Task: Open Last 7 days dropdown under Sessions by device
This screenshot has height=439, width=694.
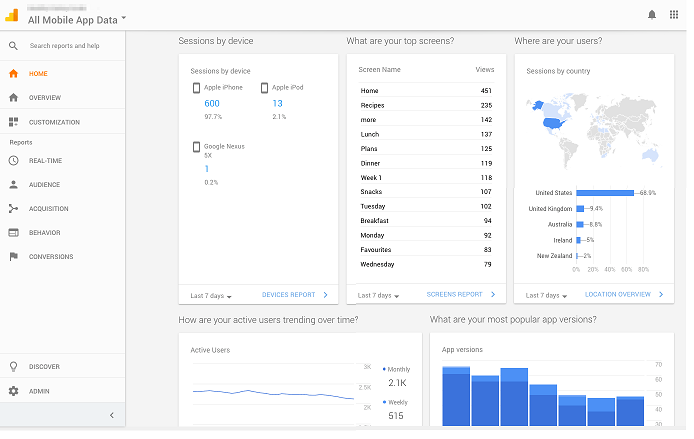Action: (x=212, y=296)
